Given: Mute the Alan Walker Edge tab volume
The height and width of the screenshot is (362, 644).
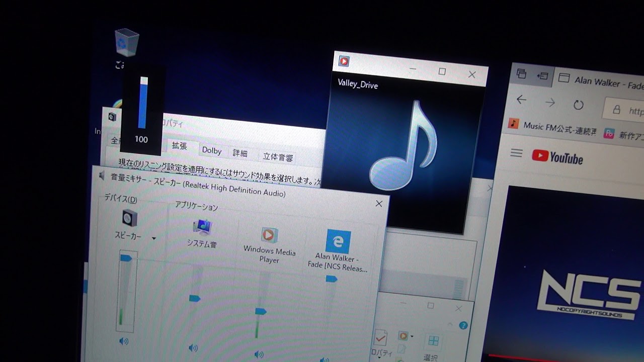Looking at the screenshot, I should coord(325,359).
